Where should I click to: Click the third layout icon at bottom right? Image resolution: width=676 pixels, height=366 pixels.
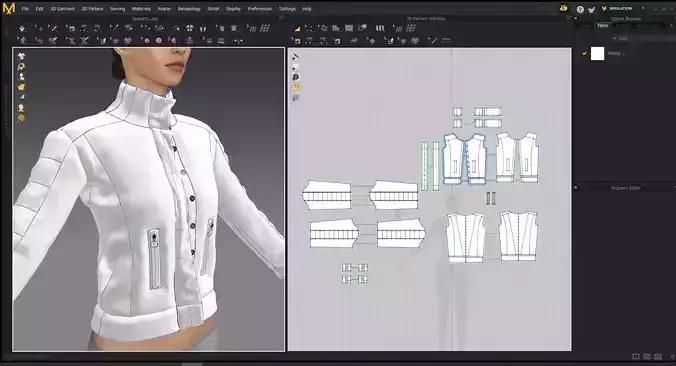(x=658, y=357)
